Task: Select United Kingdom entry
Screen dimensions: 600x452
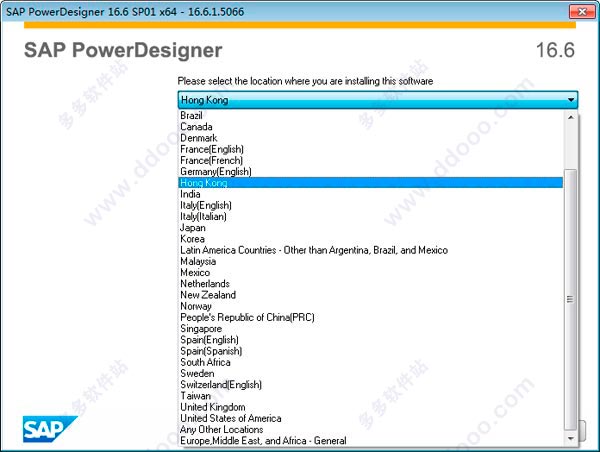Action: 371,407
